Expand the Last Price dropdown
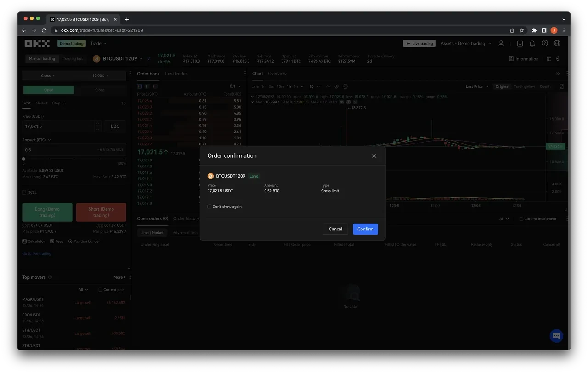Screen dimensions: 588x373 click(477, 86)
